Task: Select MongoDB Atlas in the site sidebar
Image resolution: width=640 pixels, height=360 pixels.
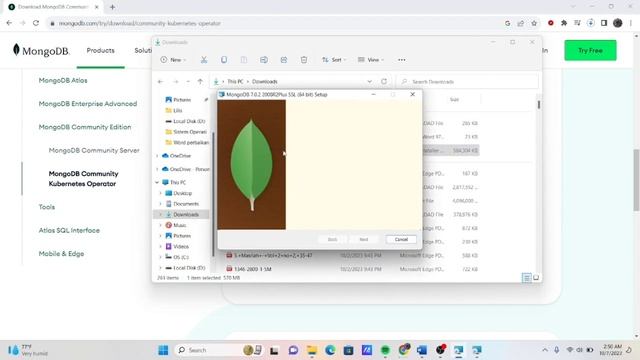Action: coord(63,80)
